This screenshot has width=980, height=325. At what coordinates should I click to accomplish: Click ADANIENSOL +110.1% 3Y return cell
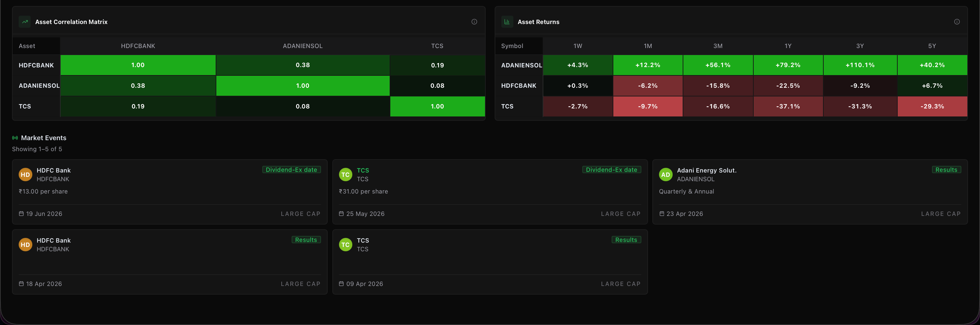pyautogui.click(x=860, y=65)
